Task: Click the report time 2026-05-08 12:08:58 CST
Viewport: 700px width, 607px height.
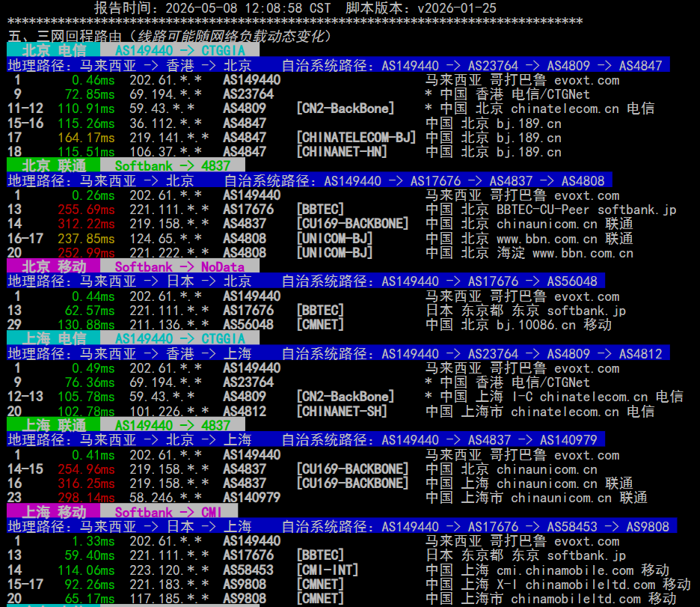Action: point(248,8)
